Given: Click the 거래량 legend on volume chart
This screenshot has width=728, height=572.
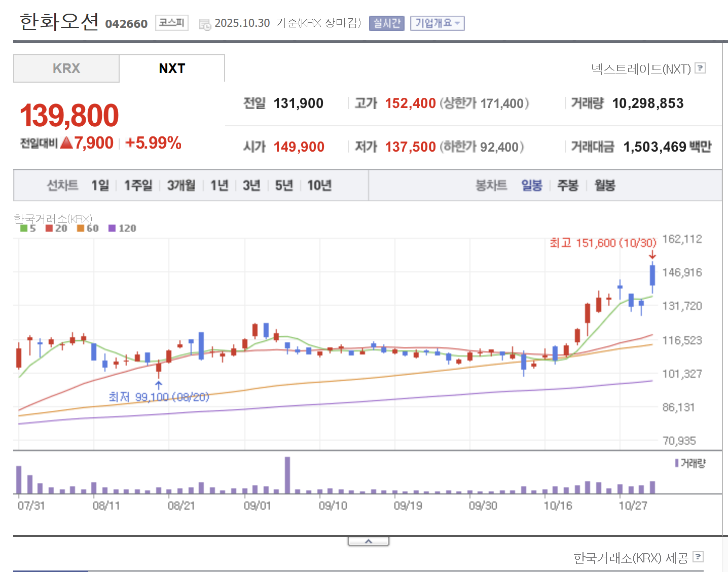Looking at the screenshot, I should point(690,463).
